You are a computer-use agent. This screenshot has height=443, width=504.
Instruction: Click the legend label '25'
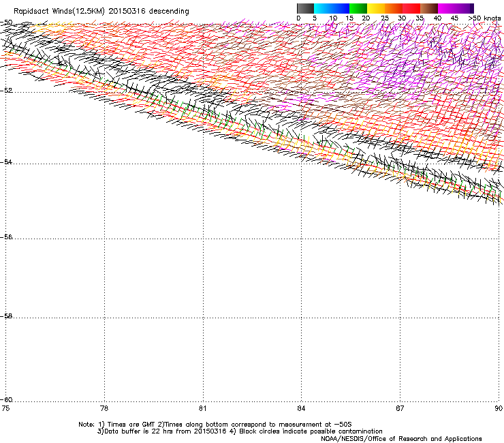coord(385,18)
